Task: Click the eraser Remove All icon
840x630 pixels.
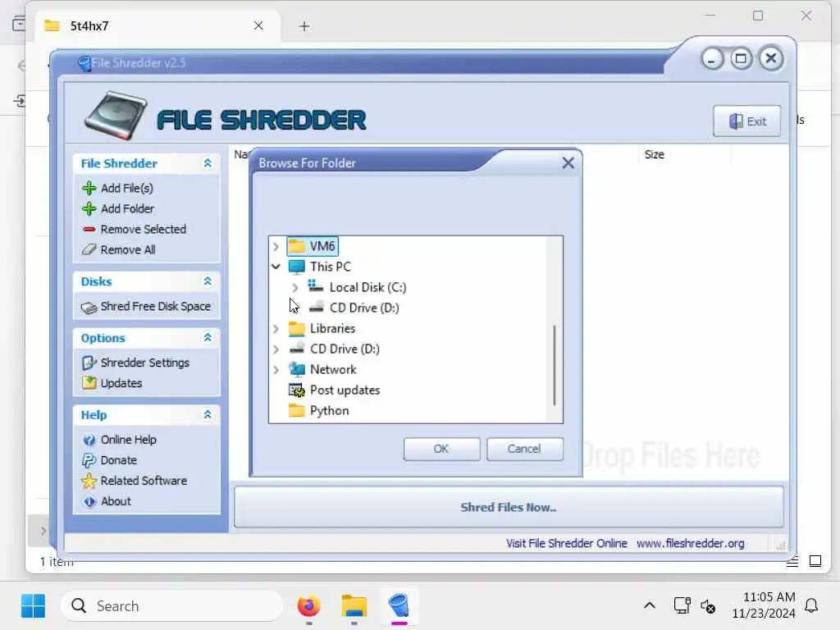Action: click(89, 249)
